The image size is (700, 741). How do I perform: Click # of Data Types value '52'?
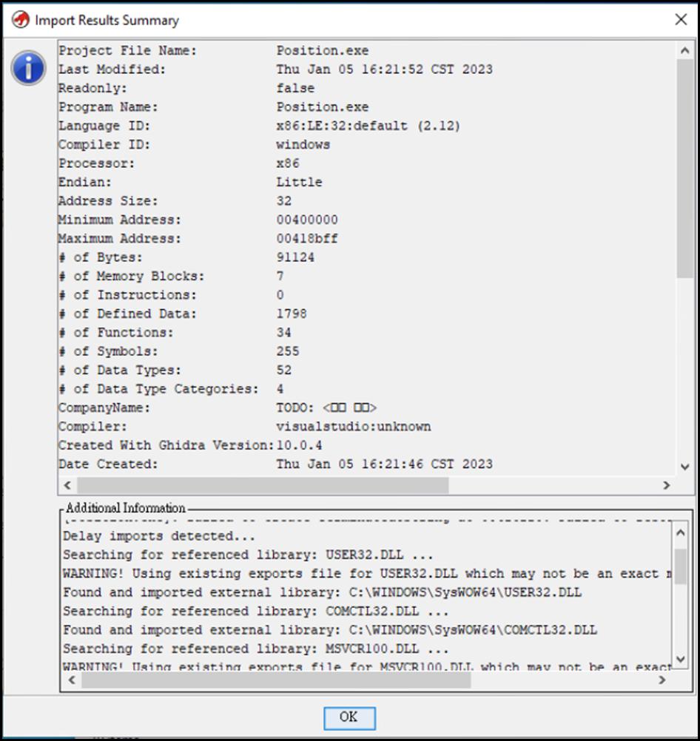(x=284, y=370)
